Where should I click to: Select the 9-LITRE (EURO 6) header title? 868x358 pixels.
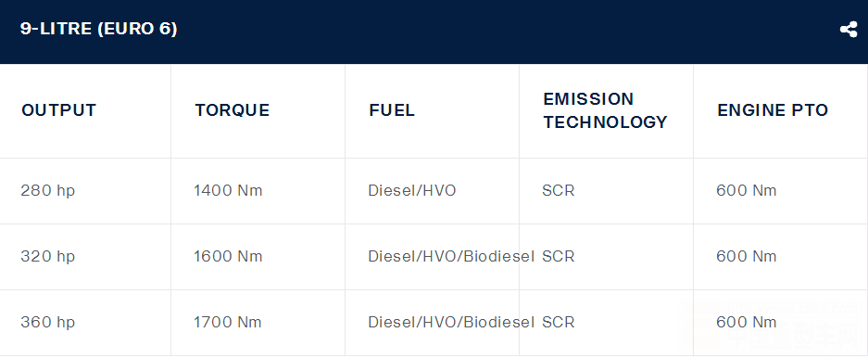(98, 29)
